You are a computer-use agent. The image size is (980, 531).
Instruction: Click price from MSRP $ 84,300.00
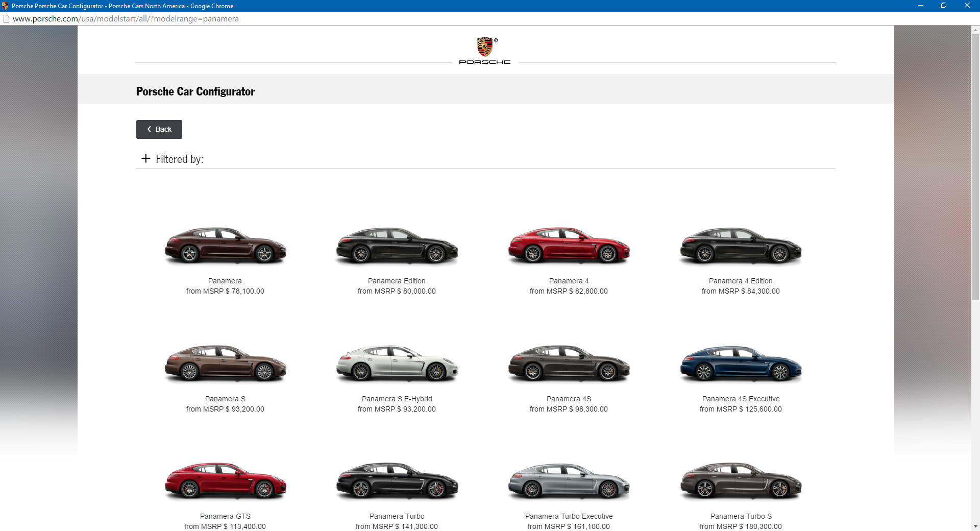741,291
